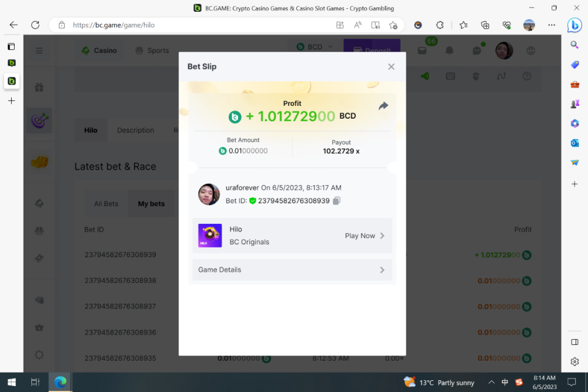588x392 pixels.
Task: Switch to the All Bets tab
Action: click(x=106, y=203)
